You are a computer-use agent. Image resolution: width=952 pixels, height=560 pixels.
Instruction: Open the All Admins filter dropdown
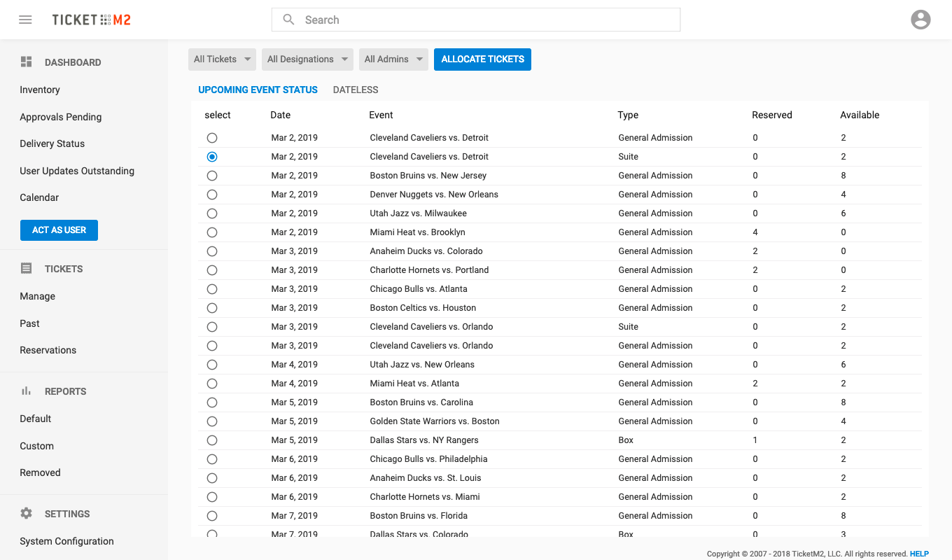click(393, 59)
